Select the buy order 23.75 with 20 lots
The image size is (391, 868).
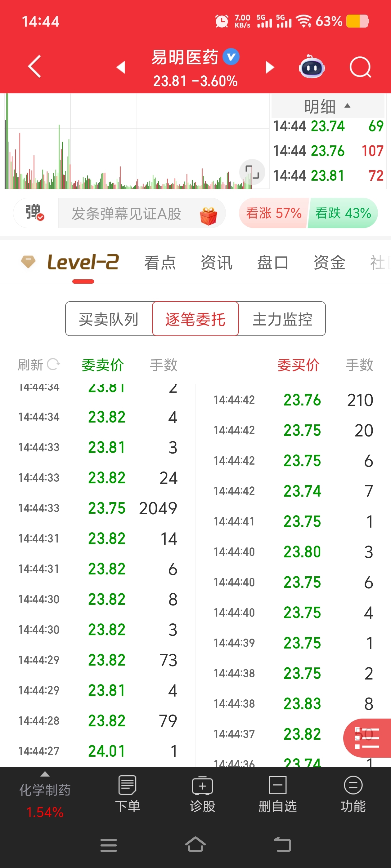coord(294,430)
